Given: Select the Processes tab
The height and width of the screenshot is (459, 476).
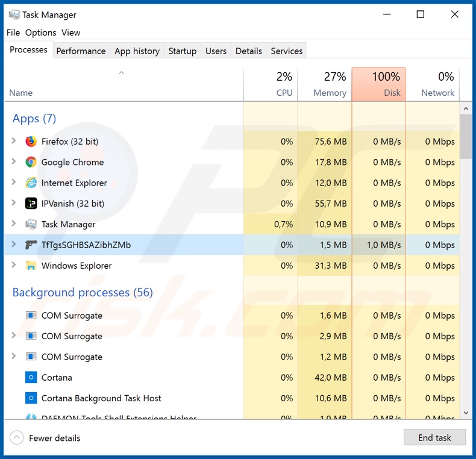Looking at the screenshot, I should 28,49.
